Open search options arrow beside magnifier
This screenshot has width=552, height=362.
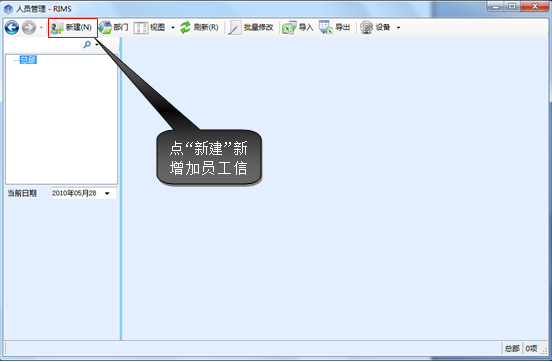point(96,44)
